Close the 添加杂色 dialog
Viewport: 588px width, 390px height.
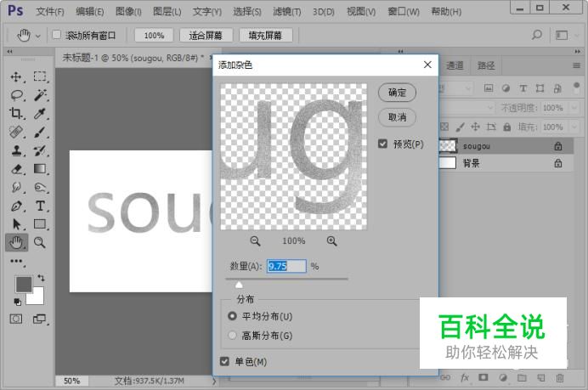pos(427,65)
